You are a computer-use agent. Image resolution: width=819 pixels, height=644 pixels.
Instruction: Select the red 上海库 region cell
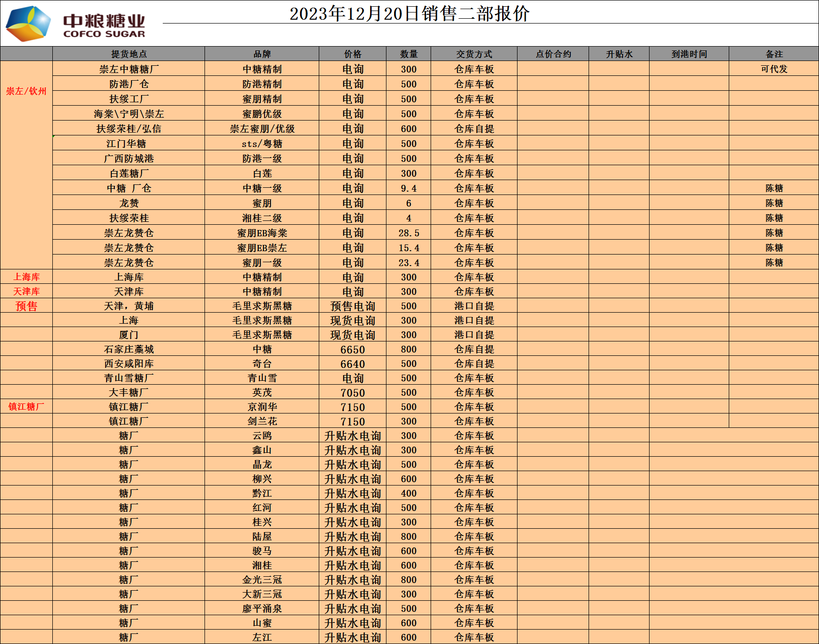pos(26,277)
